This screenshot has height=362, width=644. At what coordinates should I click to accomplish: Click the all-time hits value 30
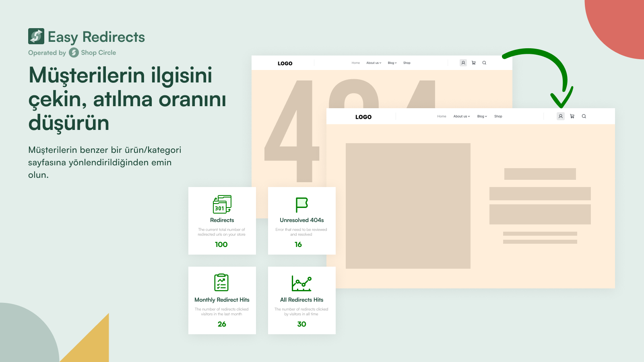click(302, 324)
